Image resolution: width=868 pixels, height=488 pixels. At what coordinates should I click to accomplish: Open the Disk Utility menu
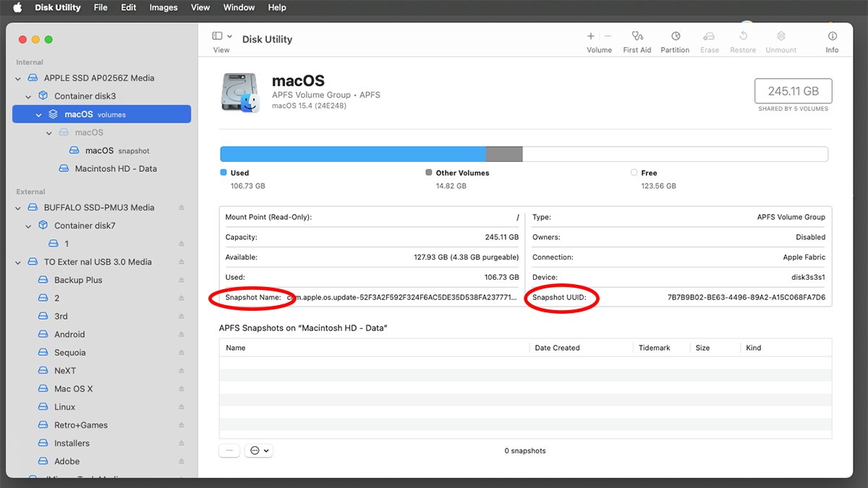(x=59, y=7)
